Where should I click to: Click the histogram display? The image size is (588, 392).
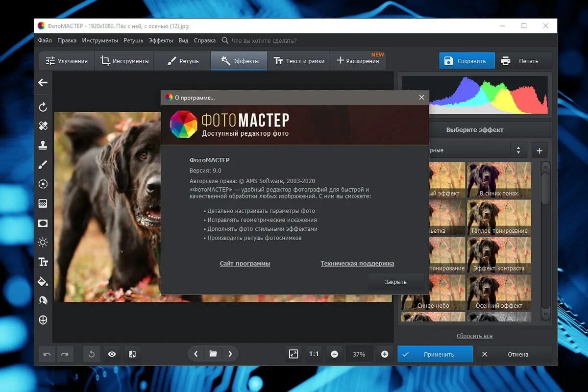click(475, 95)
